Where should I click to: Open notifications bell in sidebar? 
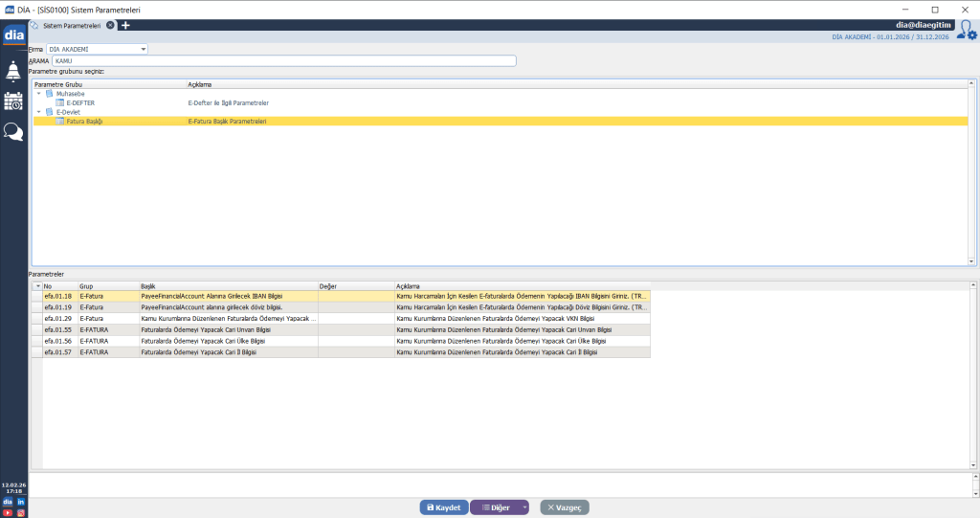(x=13, y=71)
